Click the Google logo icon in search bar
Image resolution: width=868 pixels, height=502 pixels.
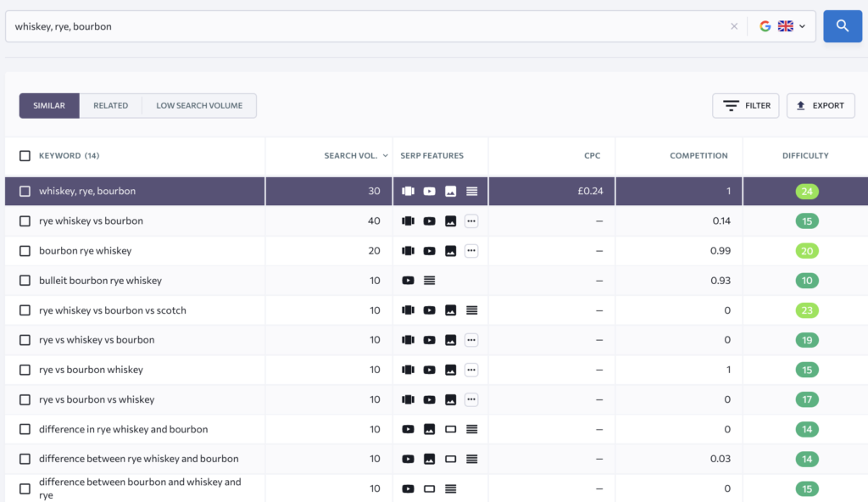click(765, 26)
